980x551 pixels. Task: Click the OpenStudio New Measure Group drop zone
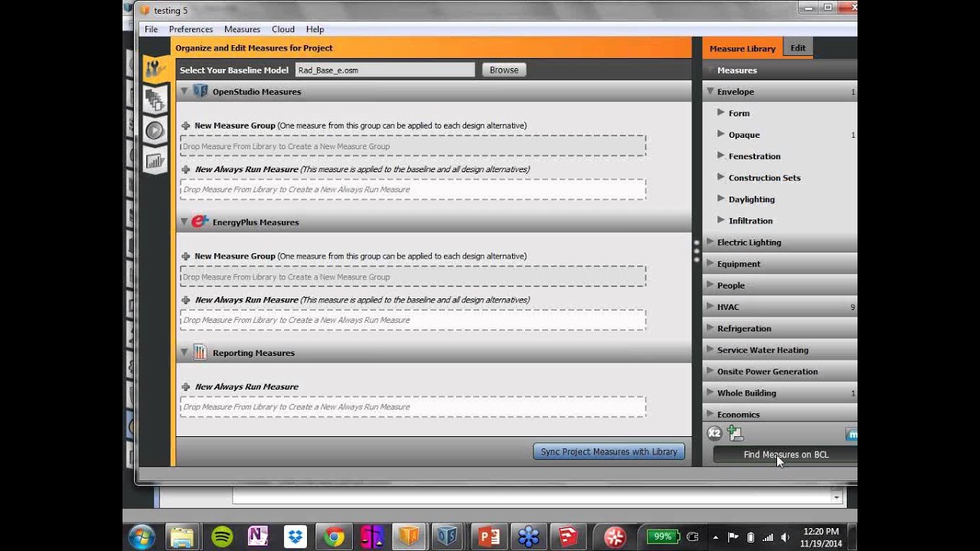tap(413, 146)
